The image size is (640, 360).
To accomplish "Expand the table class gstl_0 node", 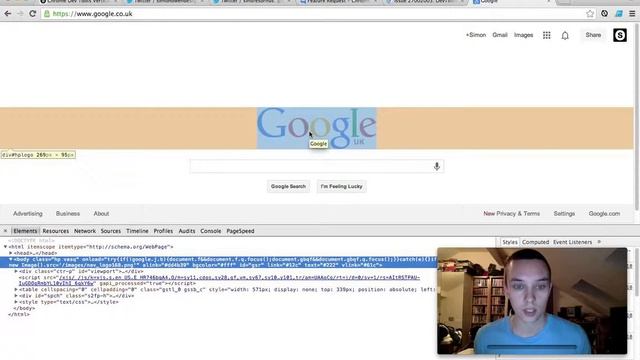I will point(16,289).
